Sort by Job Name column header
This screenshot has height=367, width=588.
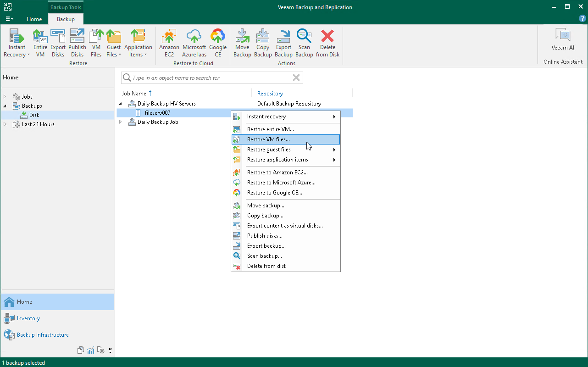pos(134,94)
